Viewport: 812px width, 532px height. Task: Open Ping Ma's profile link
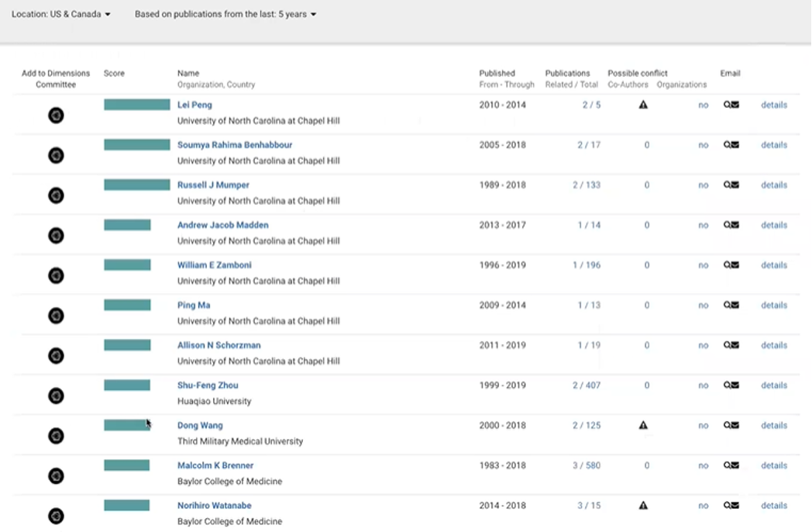pyautogui.click(x=194, y=305)
